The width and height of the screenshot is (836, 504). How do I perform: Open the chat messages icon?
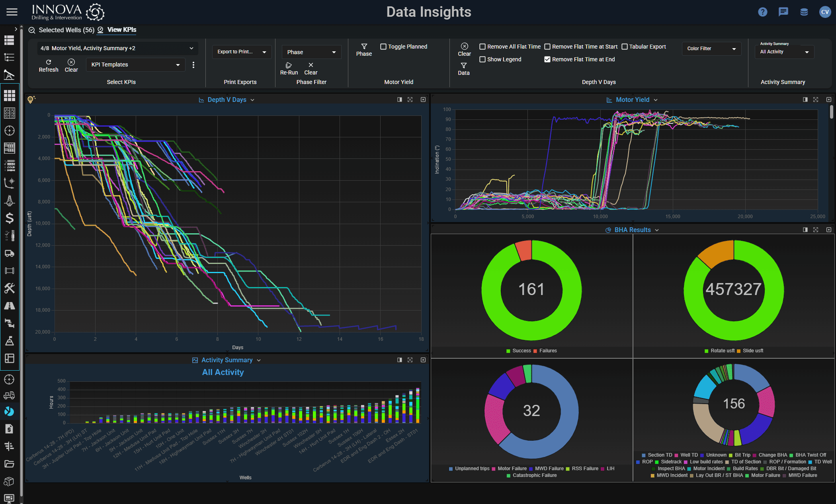click(x=783, y=12)
